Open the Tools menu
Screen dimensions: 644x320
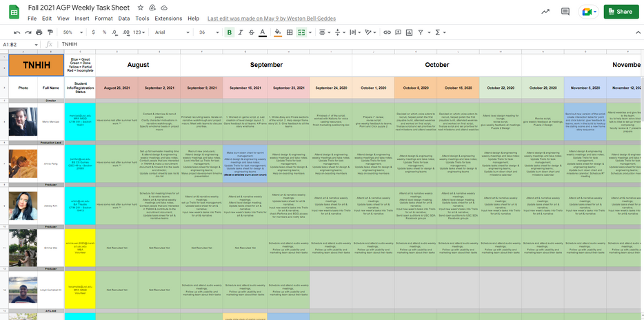[142, 19]
